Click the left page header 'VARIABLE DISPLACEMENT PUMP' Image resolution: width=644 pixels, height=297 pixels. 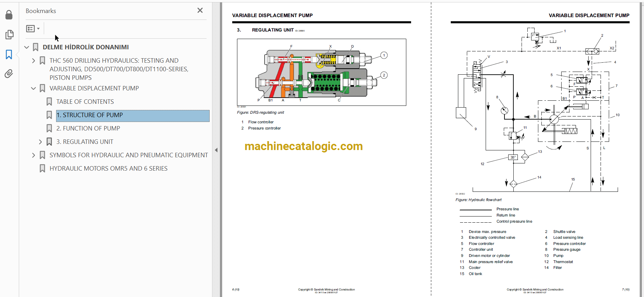pos(272,15)
